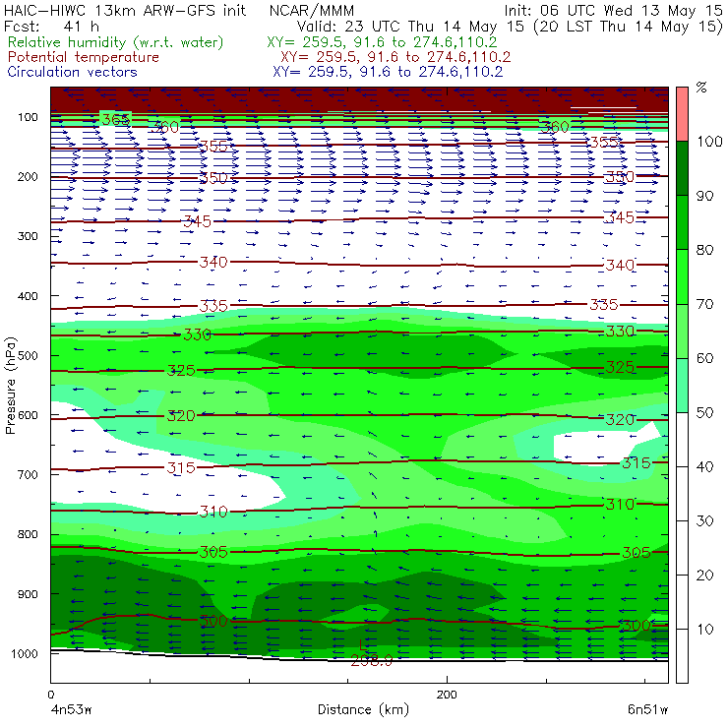
Task: Click 'Valid: 23 UTC Thu 14 May 15'
Action: [411, 27]
